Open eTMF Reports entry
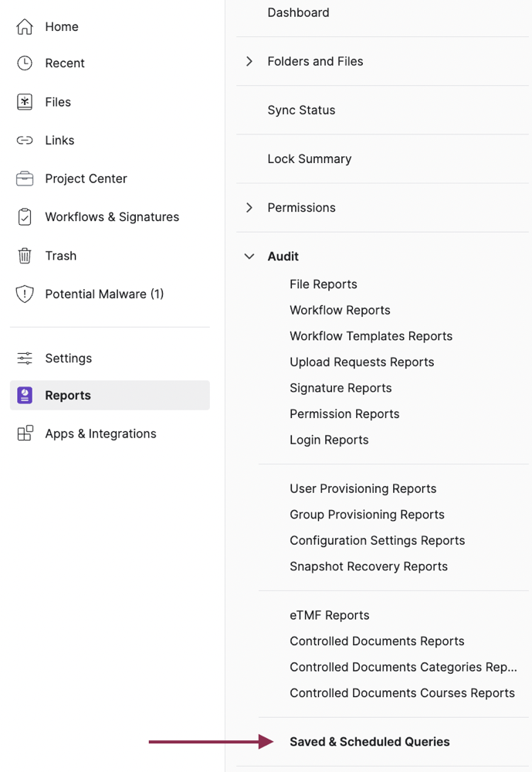 (329, 615)
